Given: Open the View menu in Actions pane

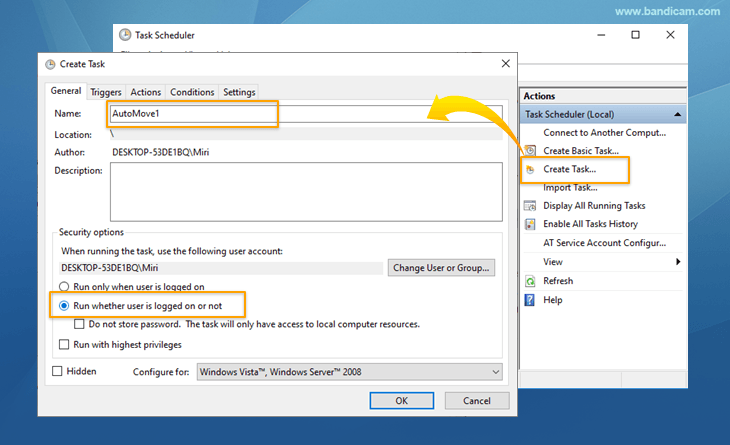Looking at the screenshot, I should tap(553, 262).
